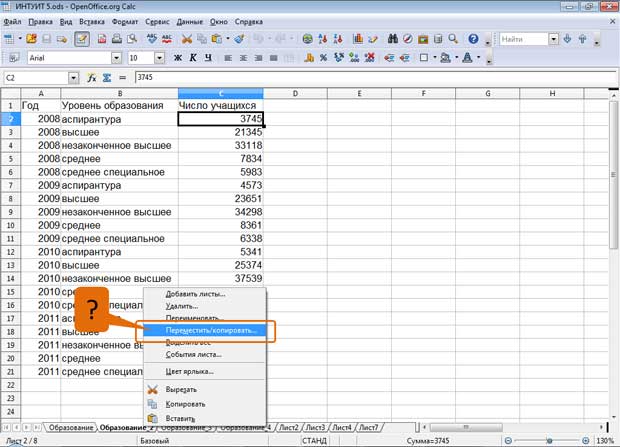
Task: Expand the Name Box C2 dropdown
Action: click(74, 78)
